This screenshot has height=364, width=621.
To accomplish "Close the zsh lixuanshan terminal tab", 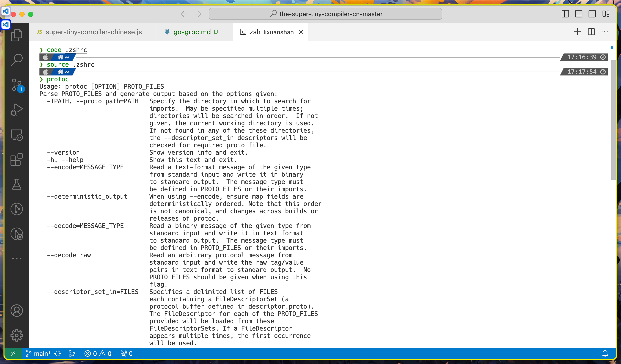I will 301,32.
